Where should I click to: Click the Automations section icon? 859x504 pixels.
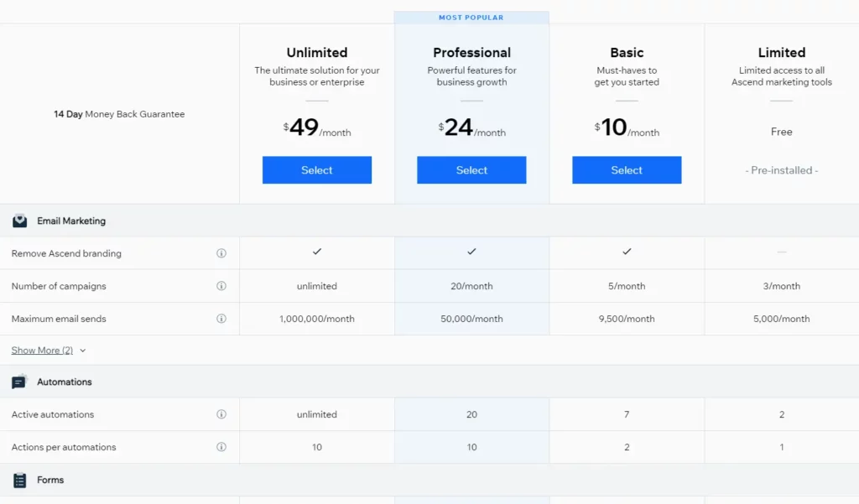pyautogui.click(x=19, y=382)
